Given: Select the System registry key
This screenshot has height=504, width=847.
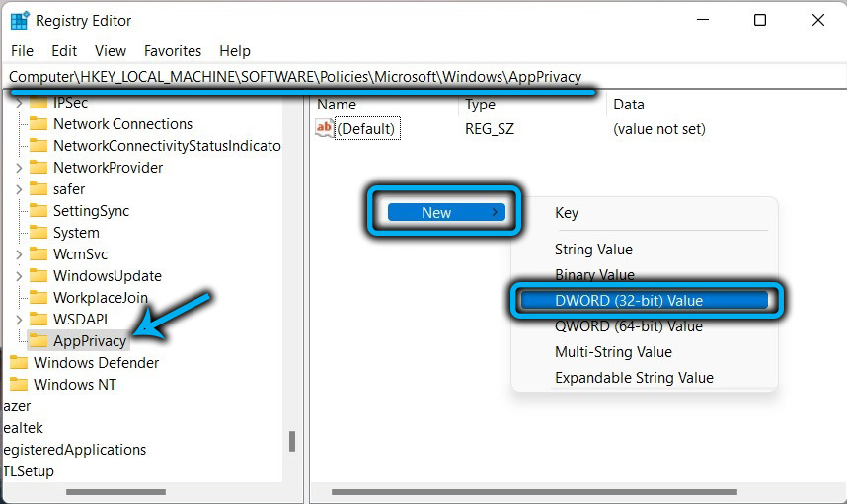Looking at the screenshot, I should pos(76,233).
